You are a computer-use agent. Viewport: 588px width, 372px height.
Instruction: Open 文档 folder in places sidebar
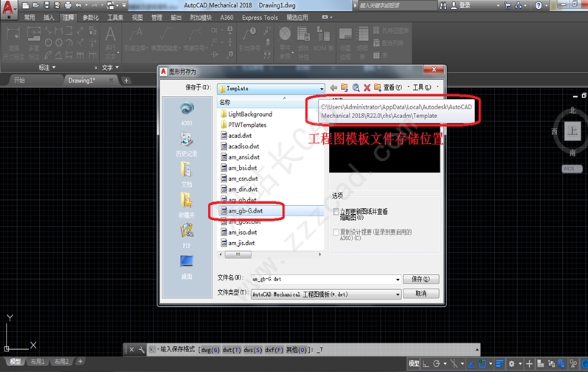point(187,175)
